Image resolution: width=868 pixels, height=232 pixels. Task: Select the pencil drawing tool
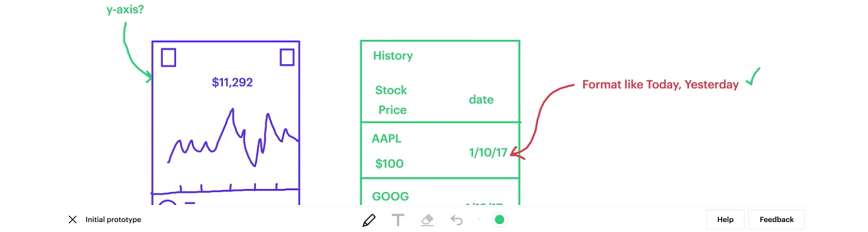(x=369, y=220)
